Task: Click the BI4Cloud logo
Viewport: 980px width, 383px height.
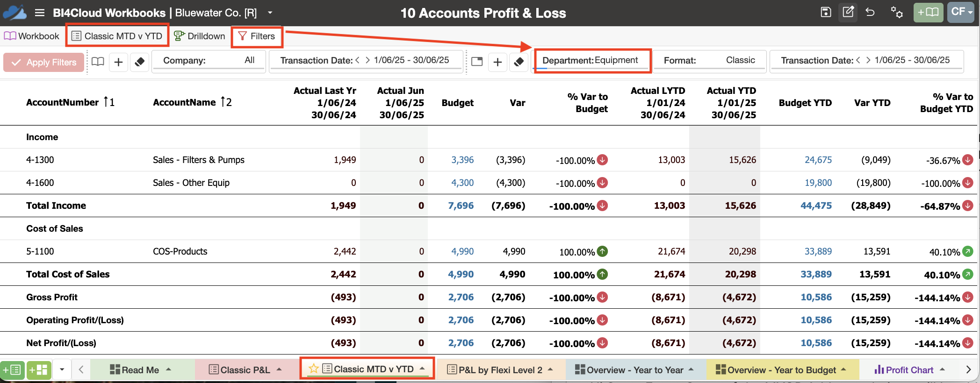Action: tap(14, 13)
